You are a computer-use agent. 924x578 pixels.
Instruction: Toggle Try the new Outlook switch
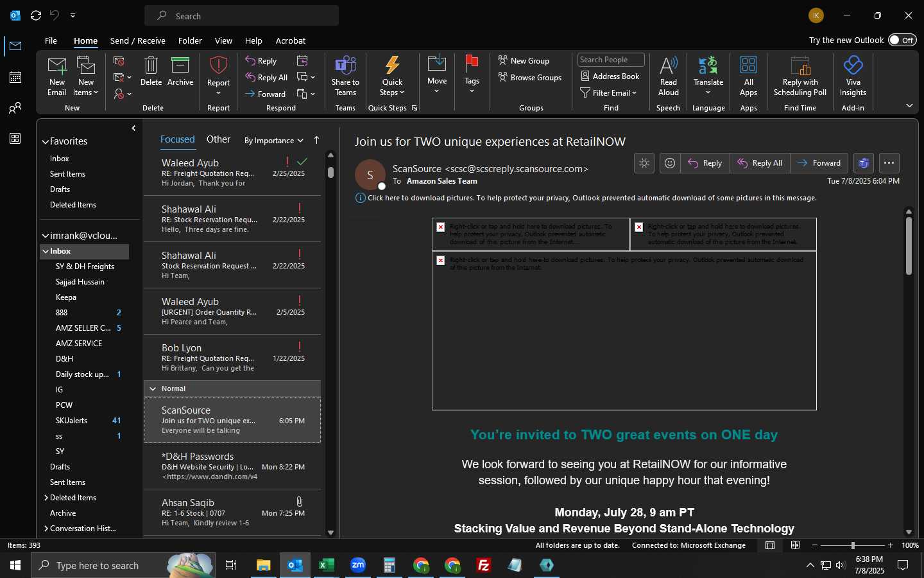tap(902, 40)
